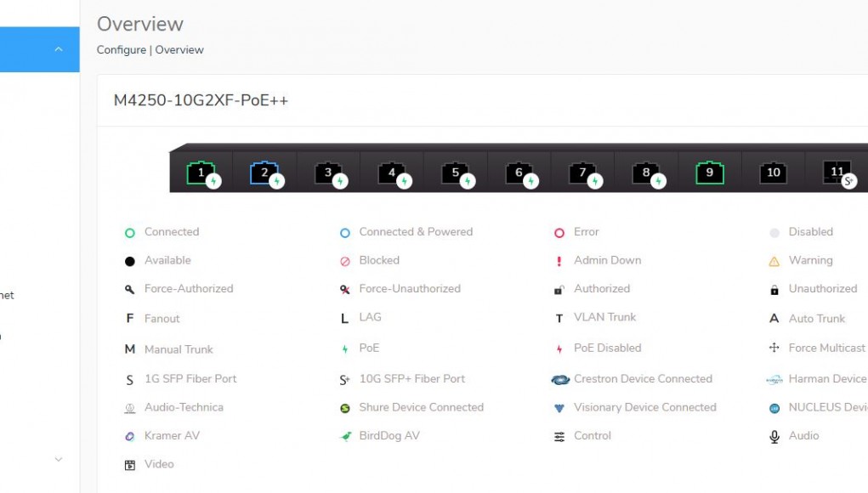Open the Overview breadcrumb link
Image resolution: width=868 pixels, height=493 pixels.
pos(179,50)
